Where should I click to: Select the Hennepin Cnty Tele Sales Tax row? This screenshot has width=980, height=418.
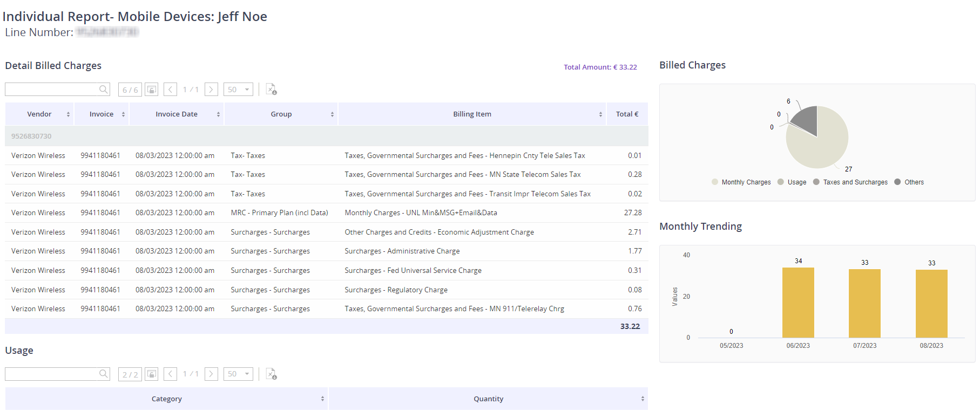pyautogui.click(x=327, y=156)
